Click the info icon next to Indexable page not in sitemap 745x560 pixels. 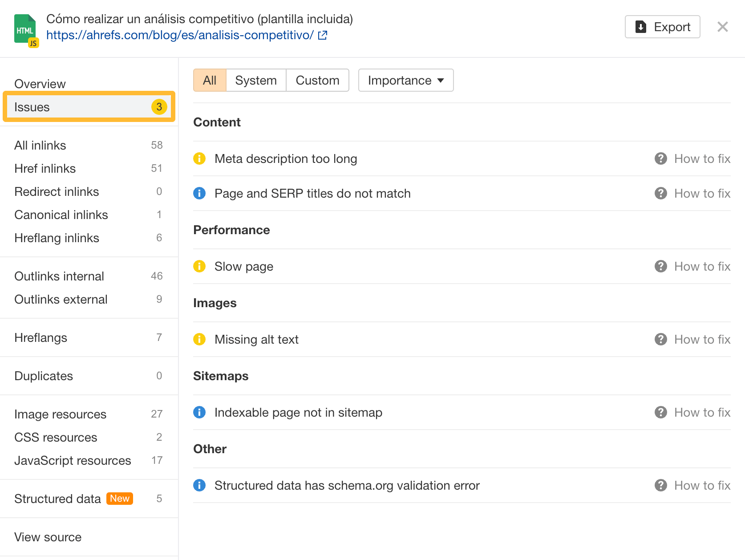(199, 412)
